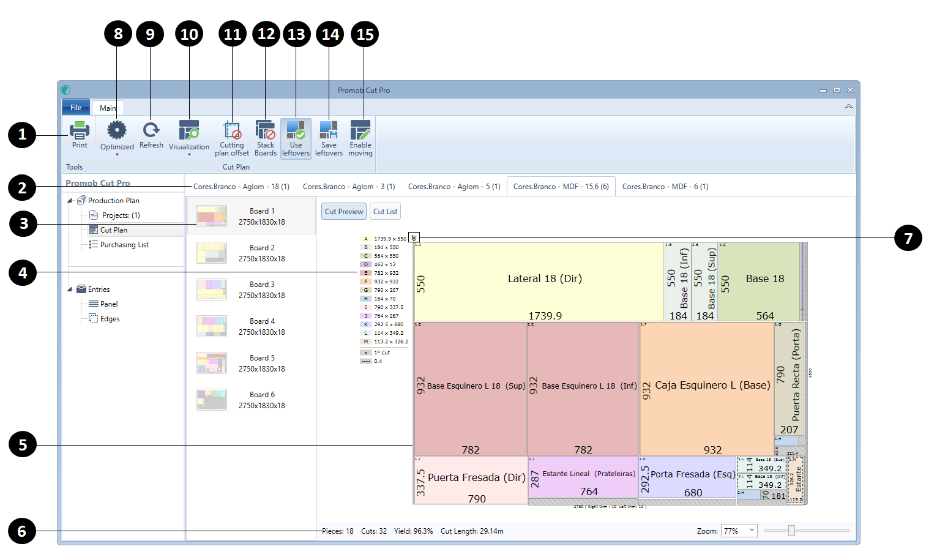Screen dimensions: 926x560
Task: Click the Base Esquinero L 18 (Inf) piece
Action: pyautogui.click(x=583, y=389)
